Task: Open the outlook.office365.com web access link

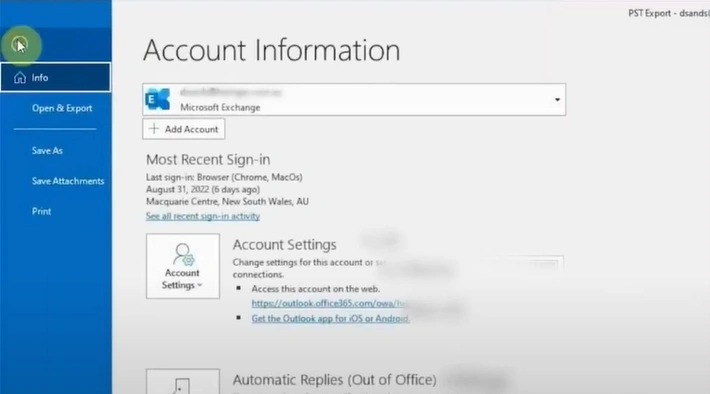Action: [x=328, y=303]
